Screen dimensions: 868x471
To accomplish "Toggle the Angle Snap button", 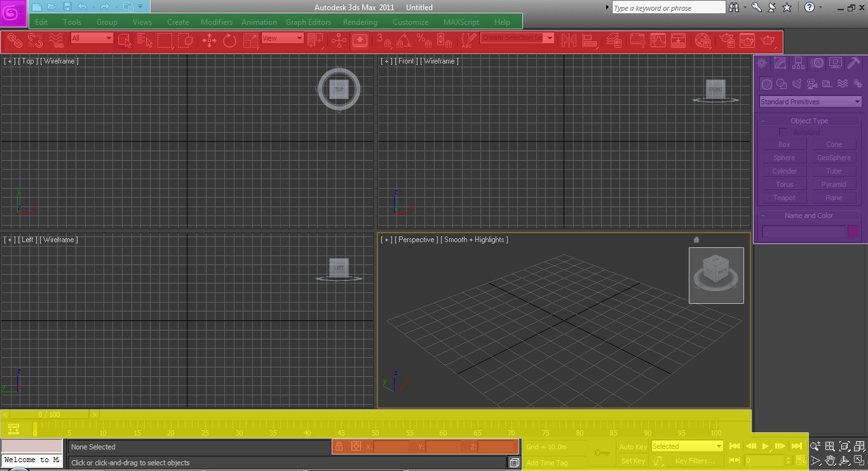I will 403,41.
